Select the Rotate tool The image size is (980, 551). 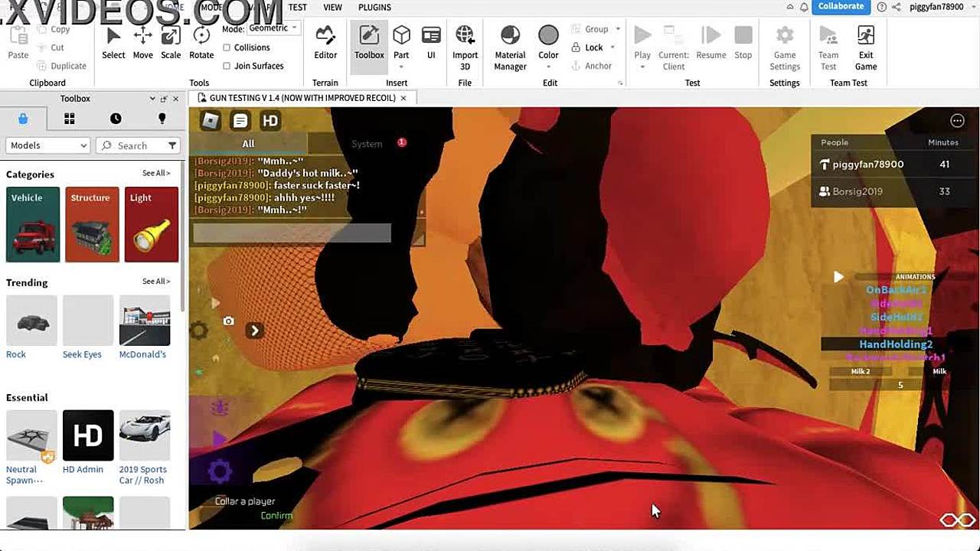point(201,43)
